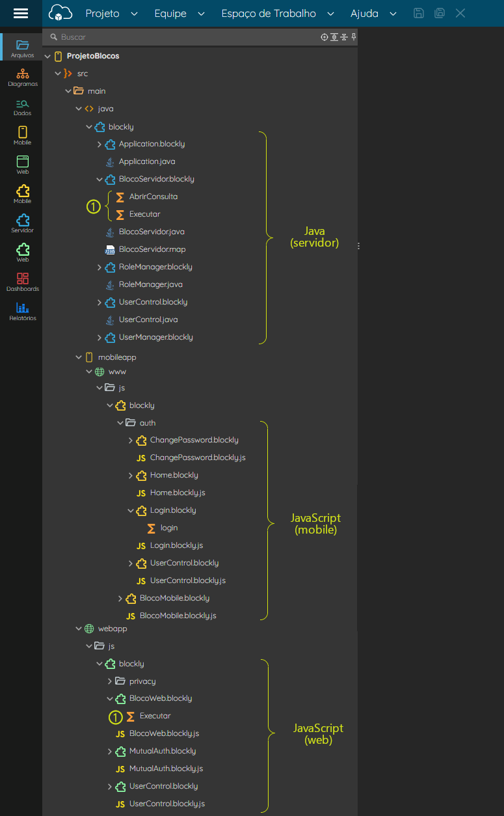This screenshot has height=816, width=504.
Task: Collapse the main folder
Action: (x=68, y=91)
